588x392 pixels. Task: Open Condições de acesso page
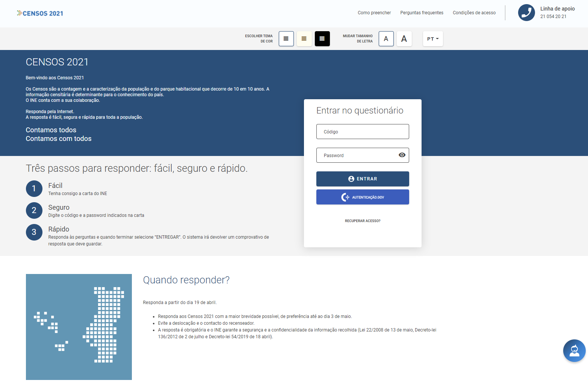coord(474,13)
